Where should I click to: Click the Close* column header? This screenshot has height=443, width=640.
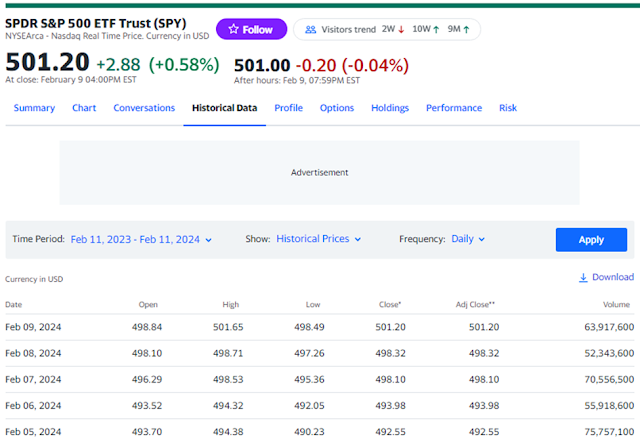coord(390,305)
